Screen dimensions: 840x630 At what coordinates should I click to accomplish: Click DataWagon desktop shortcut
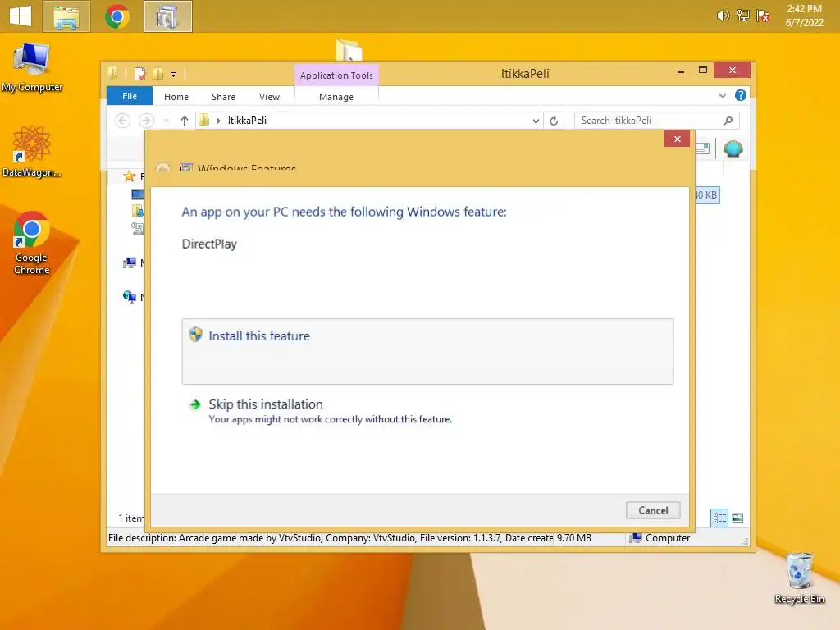tap(32, 152)
